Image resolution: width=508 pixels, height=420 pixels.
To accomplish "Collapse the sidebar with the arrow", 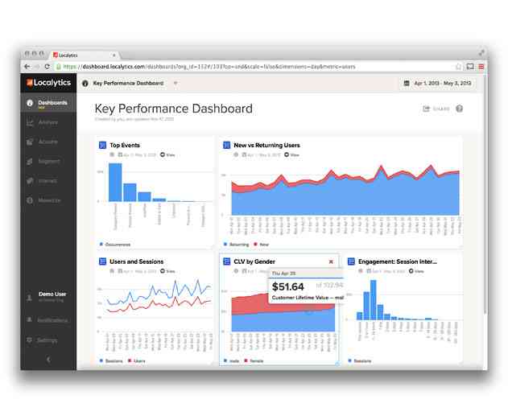I will [48, 359].
